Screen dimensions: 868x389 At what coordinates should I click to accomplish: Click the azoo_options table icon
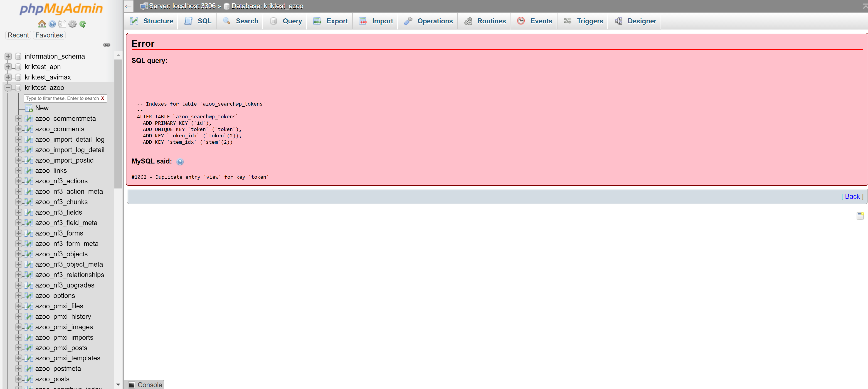(x=29, y=296)
